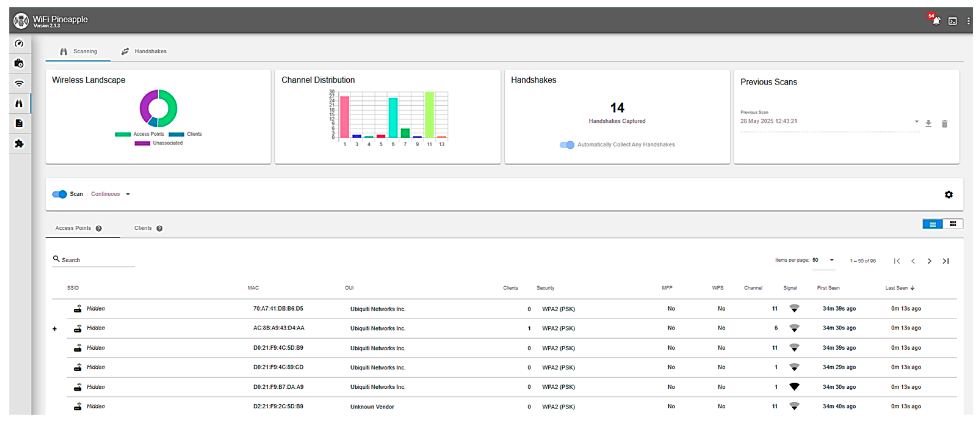Open Dashboard speedometer icon in sidebar

[19, 43]
